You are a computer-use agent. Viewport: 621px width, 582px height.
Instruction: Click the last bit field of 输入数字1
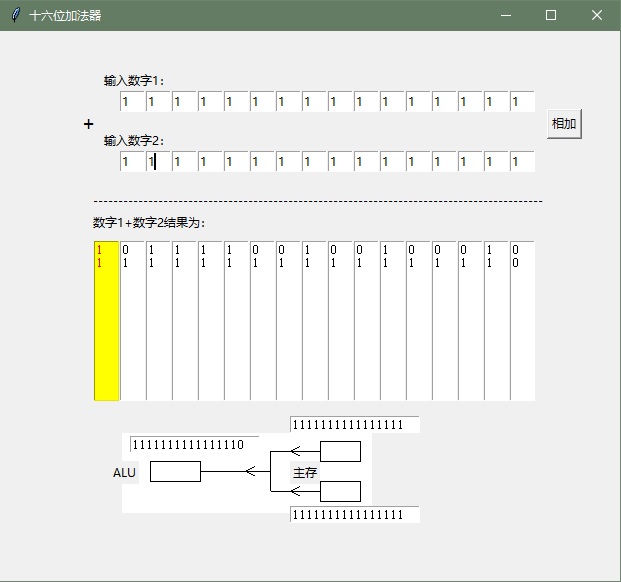(x=522, y=101)
